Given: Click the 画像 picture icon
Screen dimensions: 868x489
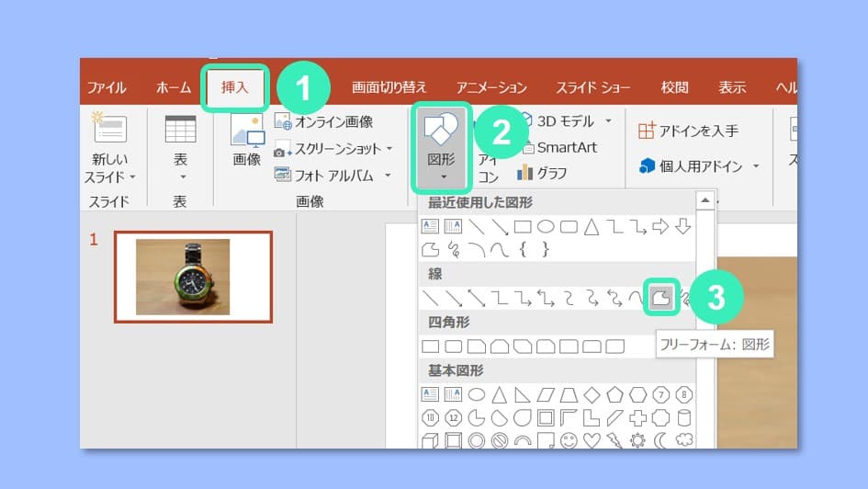Looking at the screenshot, I should pos(247,131).
